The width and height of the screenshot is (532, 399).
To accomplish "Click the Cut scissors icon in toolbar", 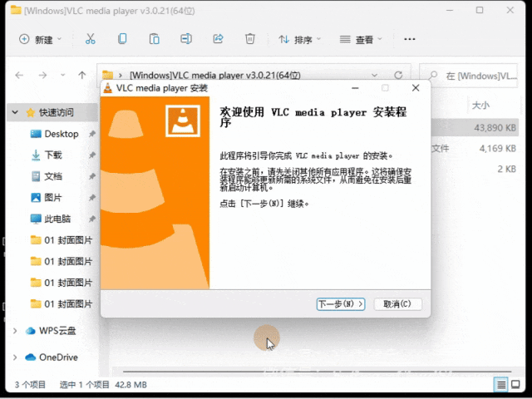I will (x=91, y=39).
